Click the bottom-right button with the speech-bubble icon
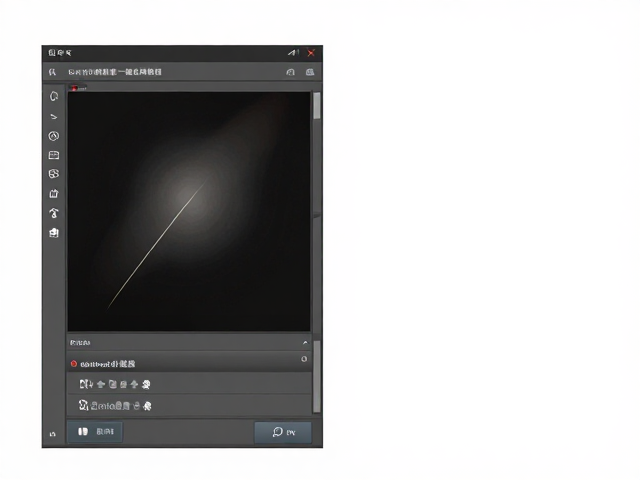Image resolution: width=640 pixels, height=480 pixels. (x=283, y=432)
